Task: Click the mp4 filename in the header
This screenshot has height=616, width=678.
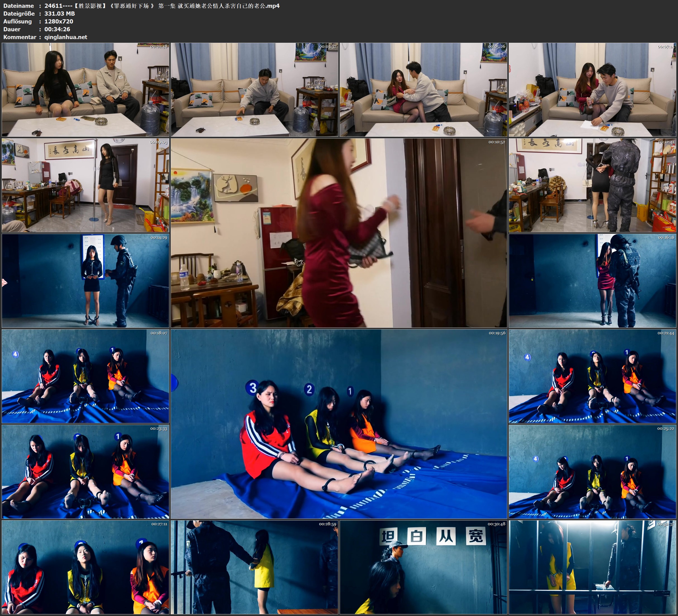Action: (x=162, y=6)
